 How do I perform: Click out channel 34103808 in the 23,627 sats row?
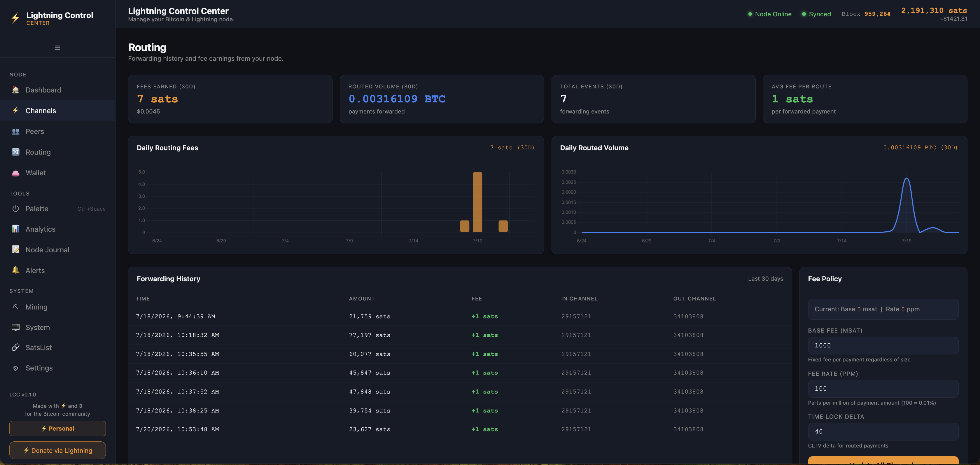click(688, 429)
